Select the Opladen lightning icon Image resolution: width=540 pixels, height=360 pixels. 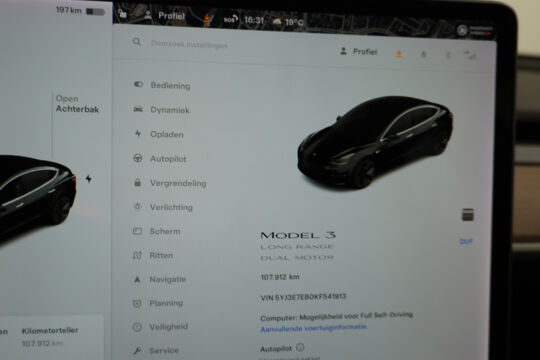(x=138, y=133)
